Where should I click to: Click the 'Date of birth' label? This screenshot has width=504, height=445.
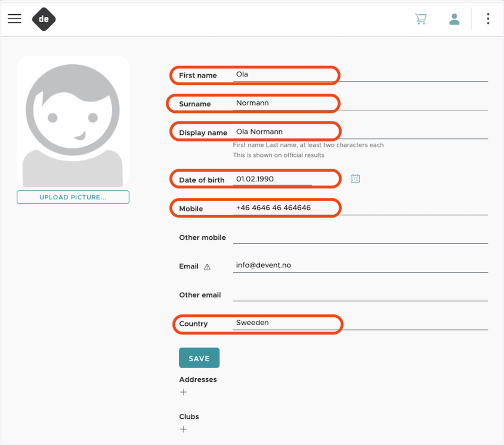click(x=202, y=180)
